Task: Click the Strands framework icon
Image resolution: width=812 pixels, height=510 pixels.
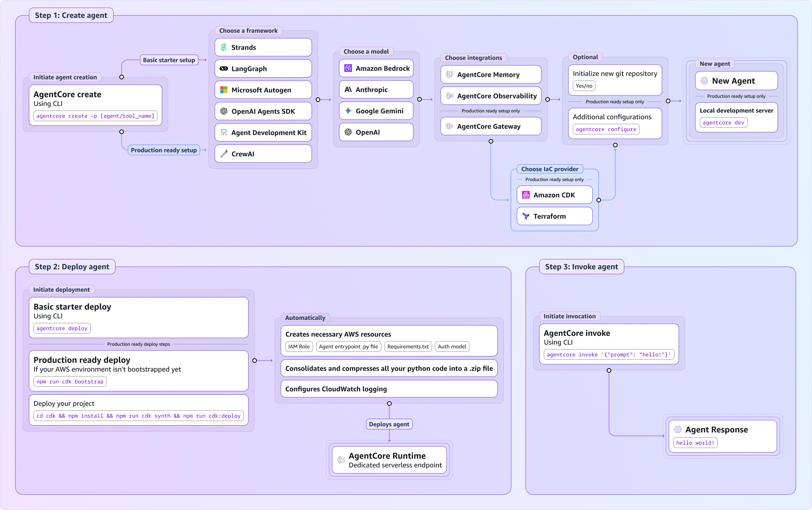Action: point(224,48)
